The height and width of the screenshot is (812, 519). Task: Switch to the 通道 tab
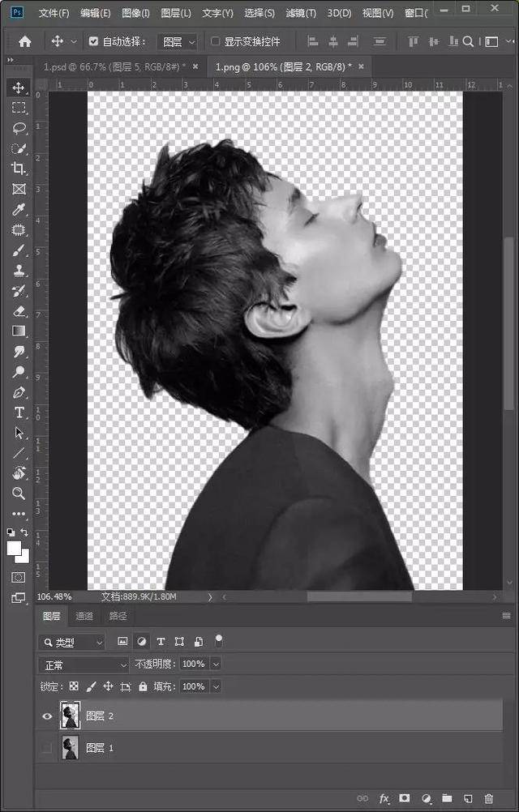(x=84, y=616)
